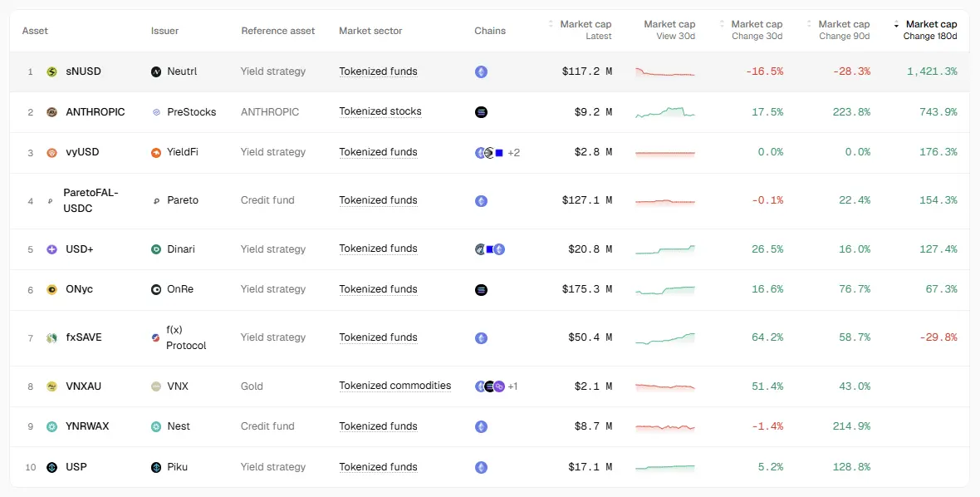Open the Tokenized stocks sector link
The height and width of the screenshot is (497, 980).
pyautogui.click(x=380, y=112)
